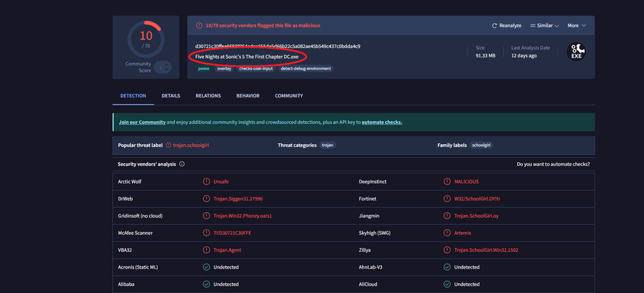Click the Community Score vote widget
The height and width of the screenshot is (293, 644).
(x=164, y=67)
